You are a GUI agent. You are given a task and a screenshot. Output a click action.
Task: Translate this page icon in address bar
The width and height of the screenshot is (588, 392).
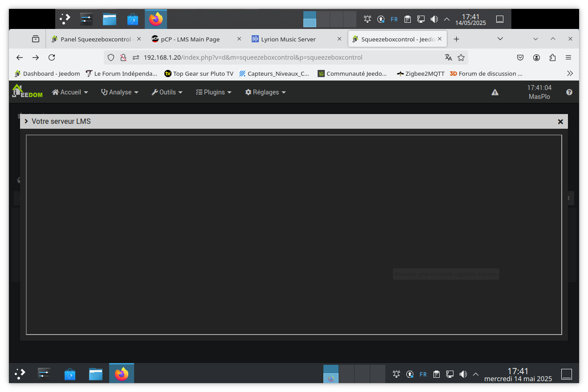pos(448,57)
